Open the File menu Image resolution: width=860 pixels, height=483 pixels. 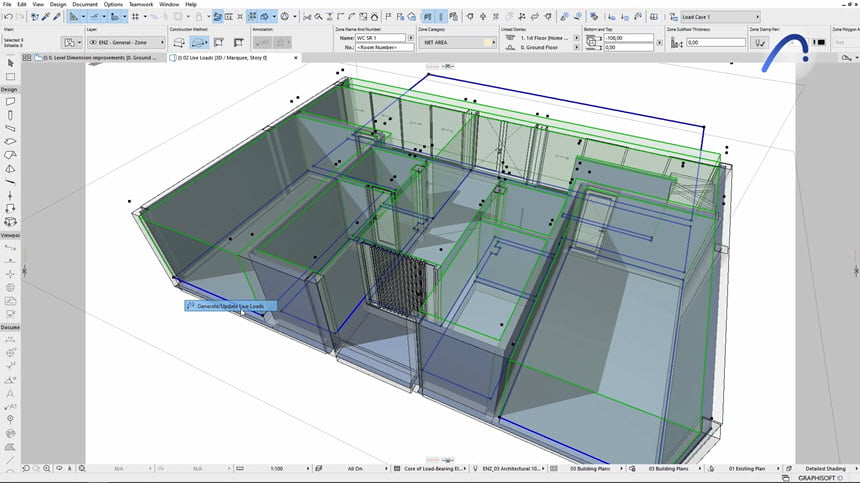click(7, 4)
